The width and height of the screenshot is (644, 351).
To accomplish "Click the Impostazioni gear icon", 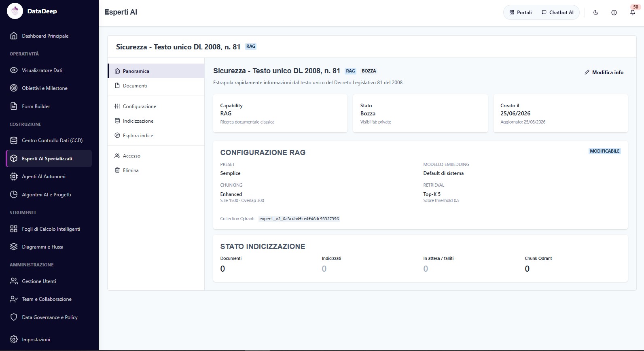I will click(14, 339).
